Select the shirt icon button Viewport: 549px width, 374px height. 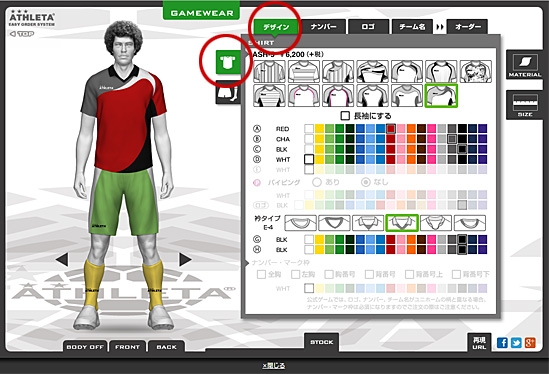click(228, 62)
